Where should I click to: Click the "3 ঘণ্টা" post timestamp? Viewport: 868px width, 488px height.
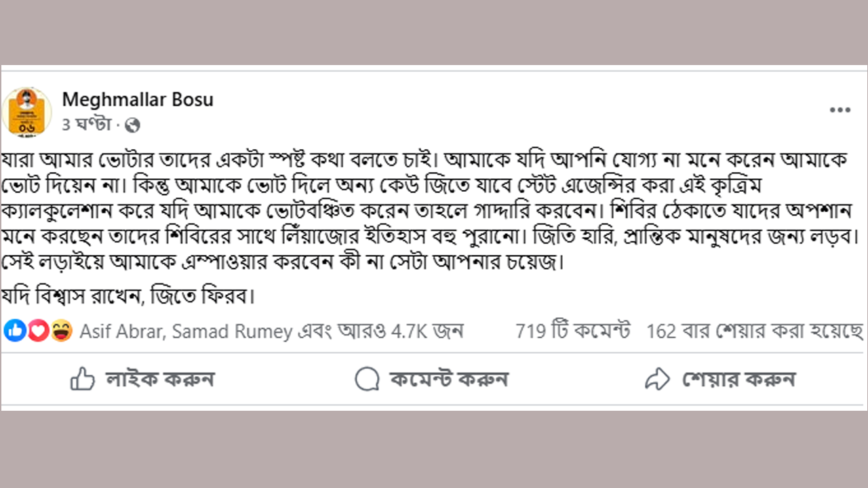coord(86,125)
